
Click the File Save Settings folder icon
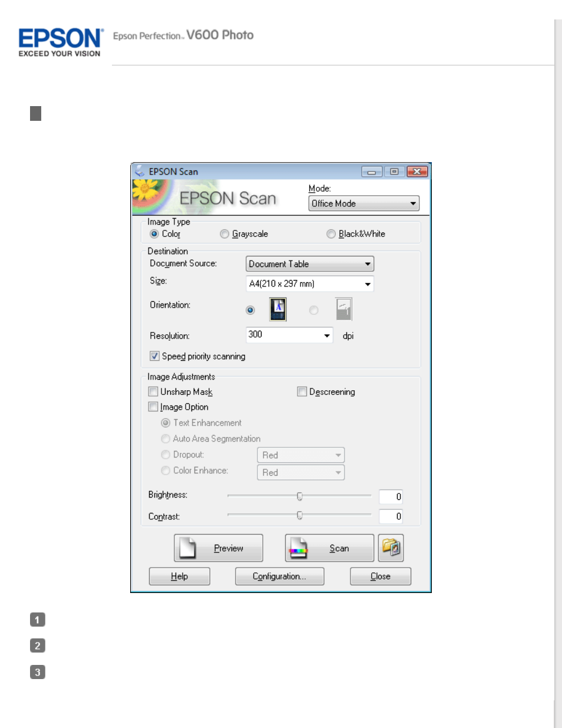click(391, 548)
